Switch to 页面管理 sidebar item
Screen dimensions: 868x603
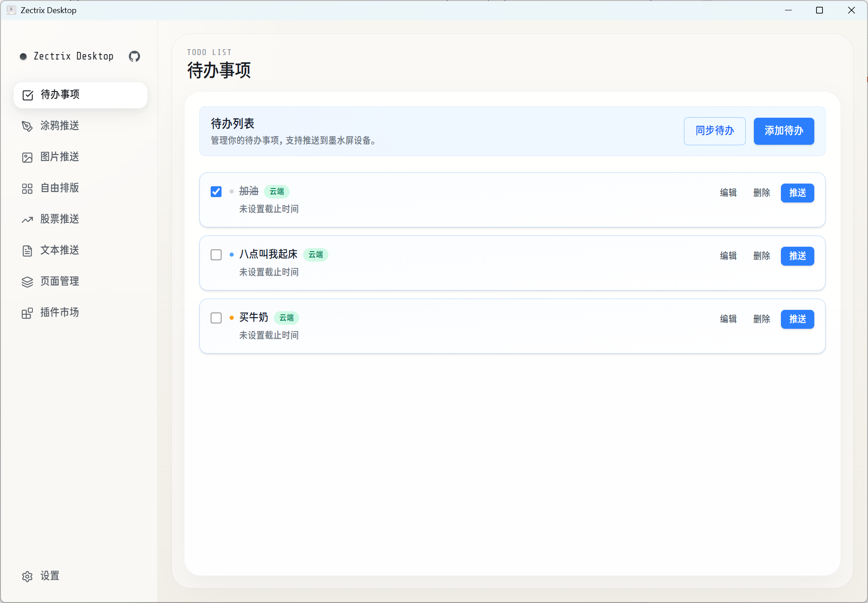(x=60, y=281)
